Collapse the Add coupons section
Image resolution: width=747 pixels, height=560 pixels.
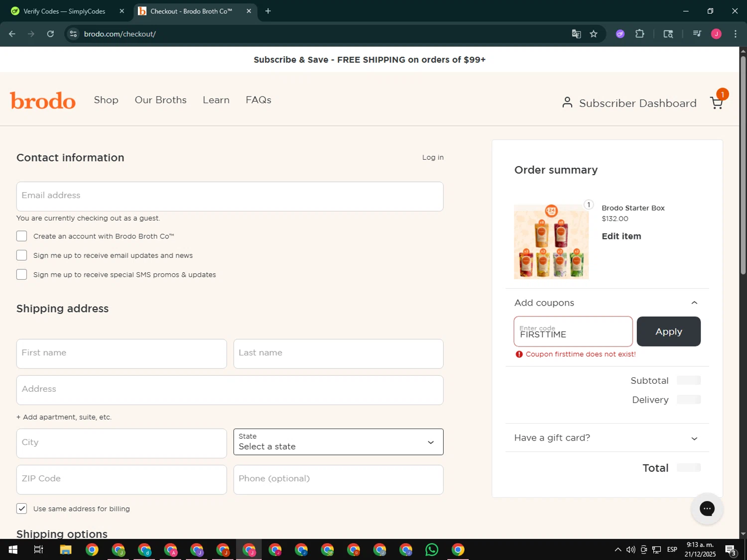(606, 303)
